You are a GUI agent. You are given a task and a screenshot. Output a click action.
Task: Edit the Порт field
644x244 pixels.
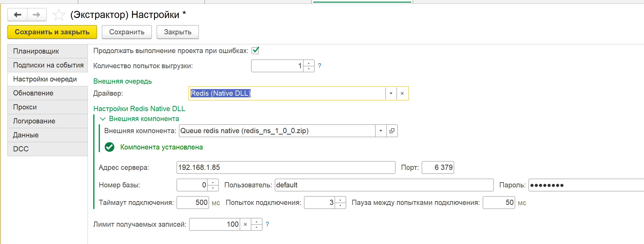438,167
